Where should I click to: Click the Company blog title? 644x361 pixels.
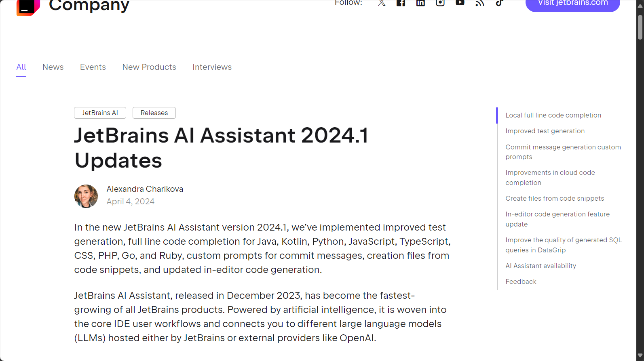coord(89,6)
